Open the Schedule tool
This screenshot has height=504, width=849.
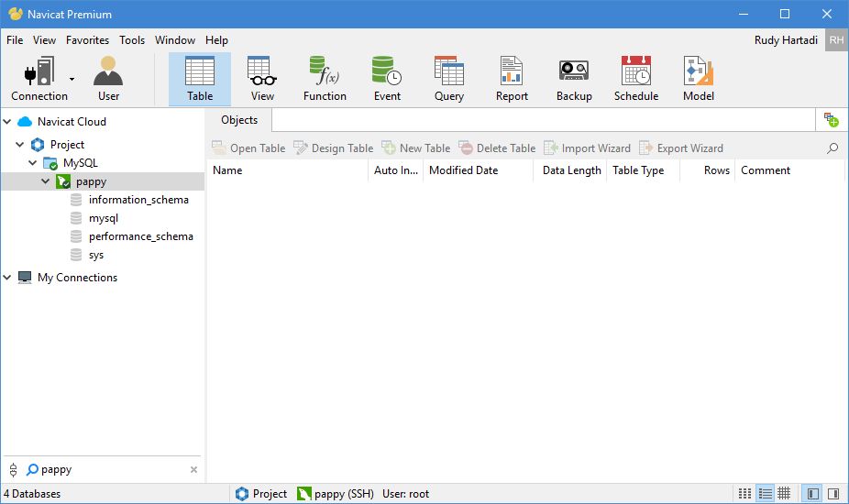[636, 79]
